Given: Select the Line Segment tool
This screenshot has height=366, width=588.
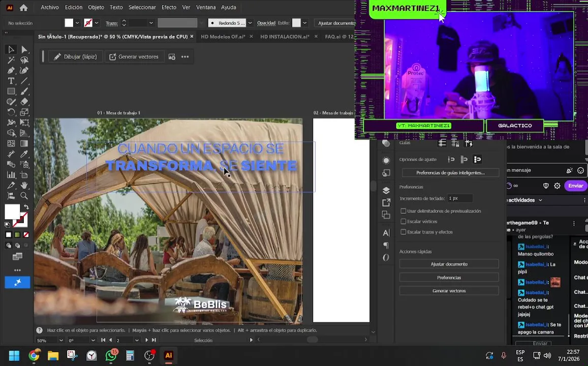Looking at the screenshot, I should tap(24, 81).
